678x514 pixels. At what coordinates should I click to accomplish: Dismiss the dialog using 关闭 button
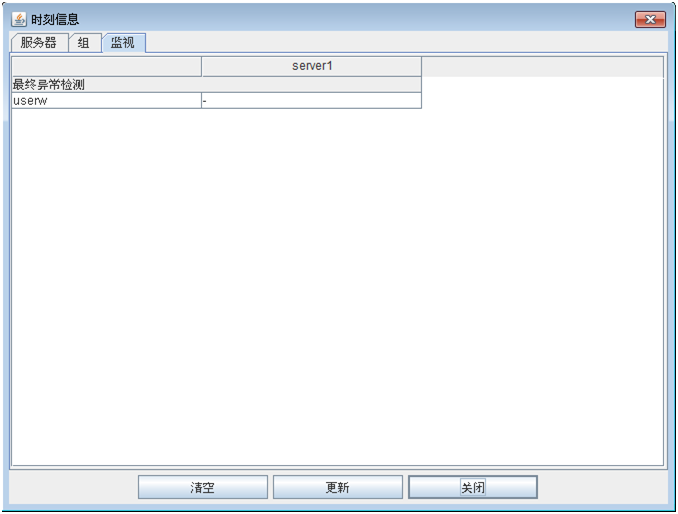tap(472, 487)
